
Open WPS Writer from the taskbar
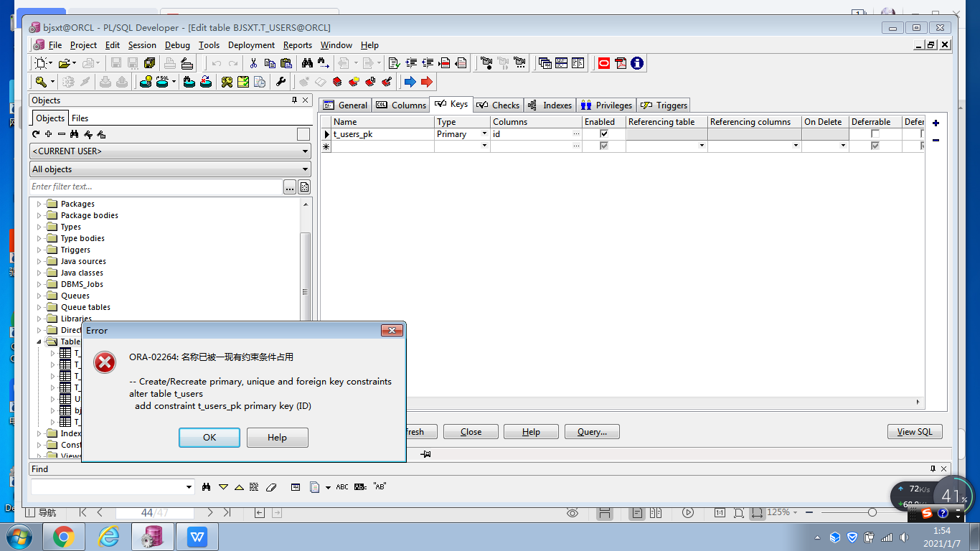coord(197,537)
